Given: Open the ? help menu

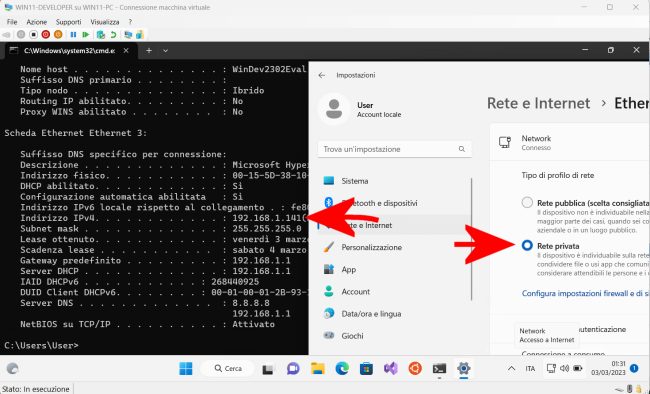Looking at the screenshot, I should tap(130, 22).
